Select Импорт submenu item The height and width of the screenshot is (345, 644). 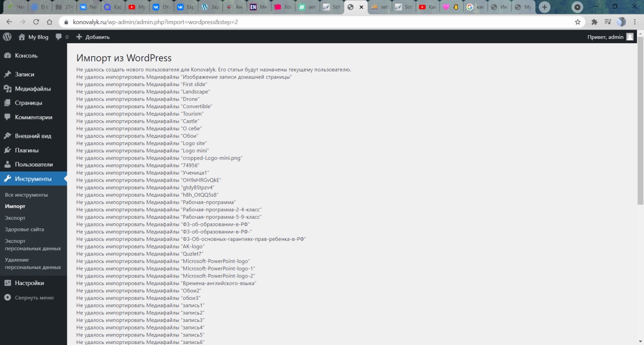(15, 206)
